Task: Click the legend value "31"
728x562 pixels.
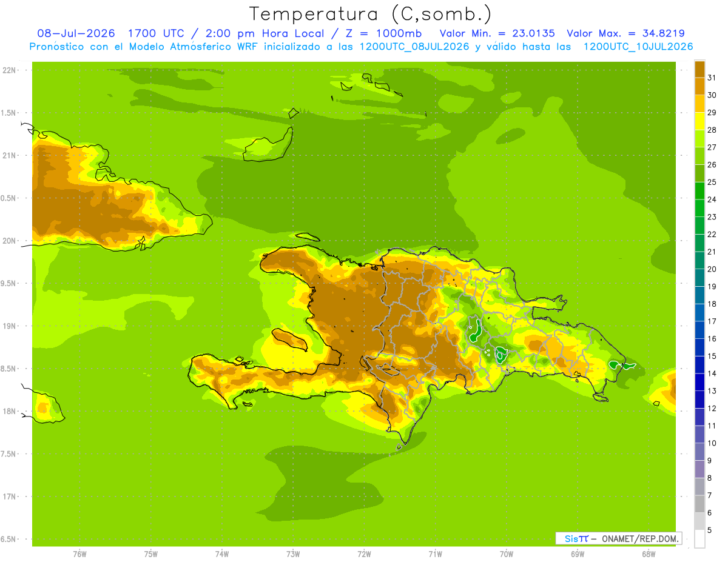Action: pyautogui.click(x=712, y=78)
